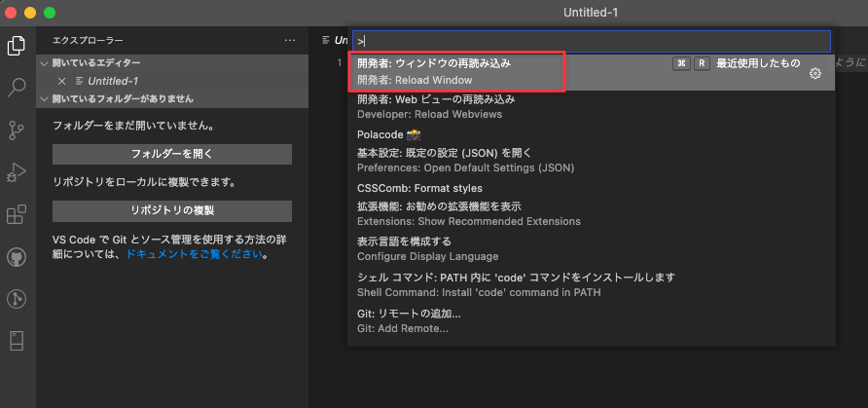The height and width of the screenshot is (408, 868).
Task: Open the ドキュメントをご覧ください link
Action: pos(194,255)
